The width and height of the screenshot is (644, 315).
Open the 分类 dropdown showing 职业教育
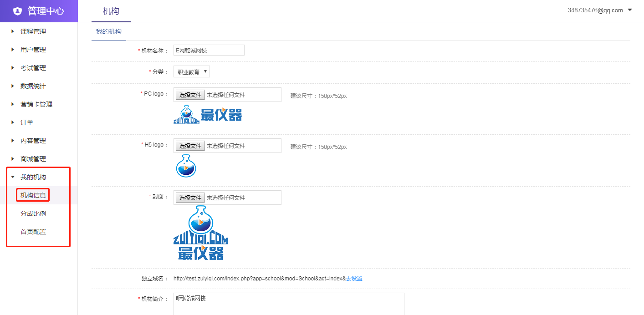pyautogui.click(x=192, y=72)
